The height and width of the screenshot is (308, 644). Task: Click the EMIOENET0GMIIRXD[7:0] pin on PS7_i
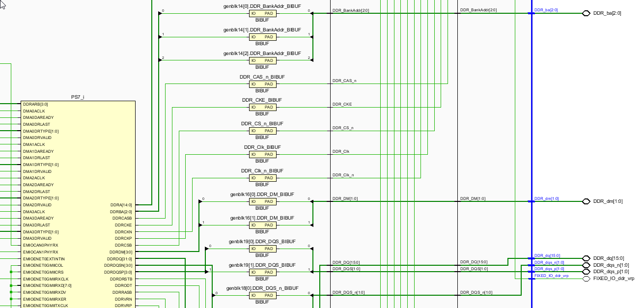point(47,285)
